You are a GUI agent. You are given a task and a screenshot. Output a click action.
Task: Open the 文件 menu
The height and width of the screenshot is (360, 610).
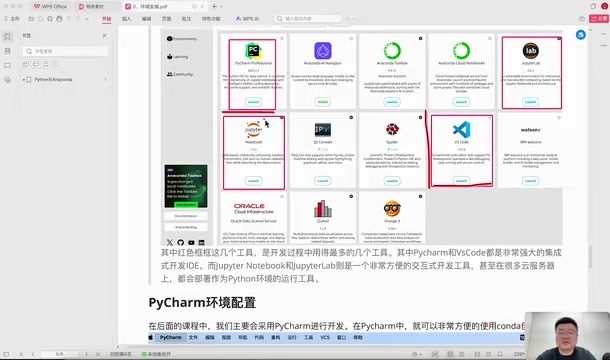tap(12, 19)
